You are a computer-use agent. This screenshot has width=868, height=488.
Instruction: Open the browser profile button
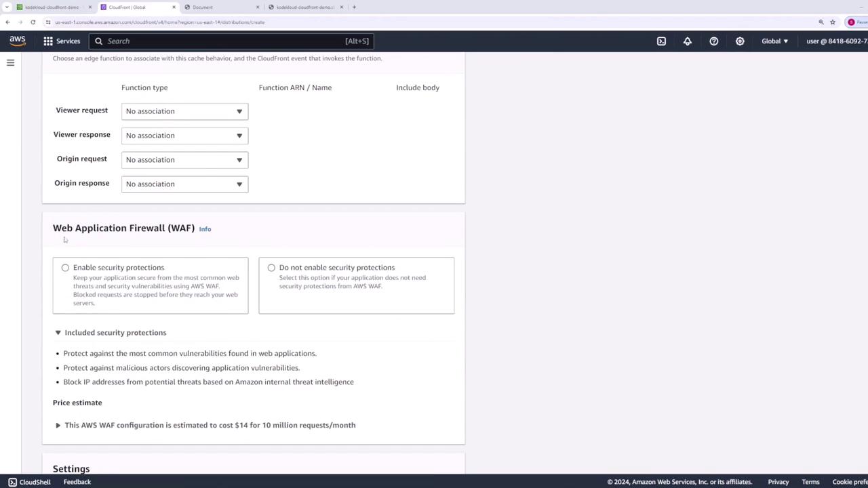[x=856, y=22]
